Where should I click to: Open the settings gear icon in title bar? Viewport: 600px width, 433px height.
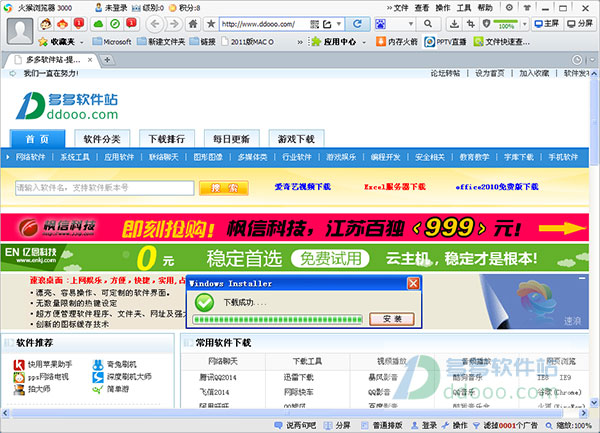[509, 8]
